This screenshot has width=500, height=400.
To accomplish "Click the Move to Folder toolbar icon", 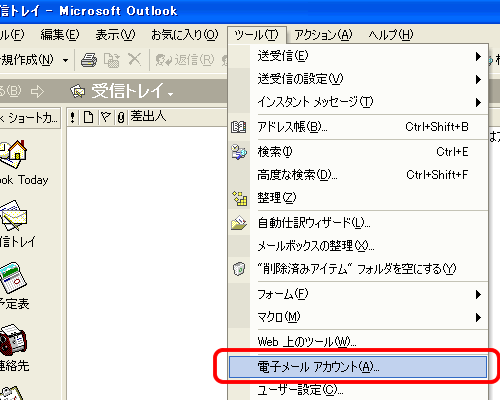I will point(111,60).
